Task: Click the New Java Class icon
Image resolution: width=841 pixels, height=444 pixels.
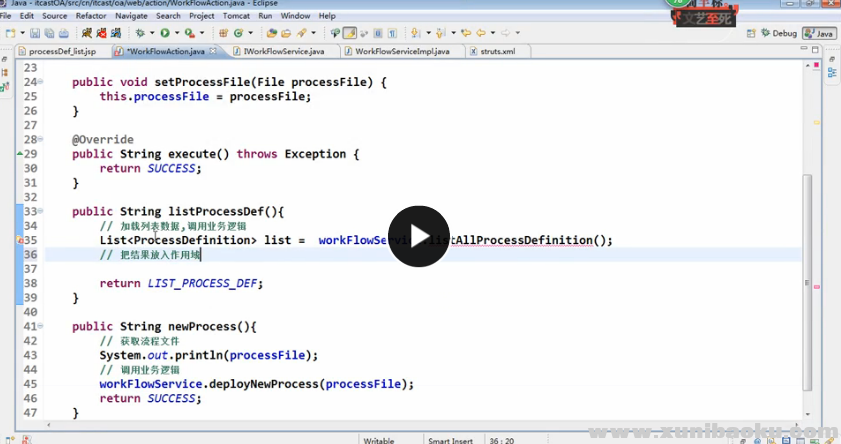Action: point(237,33)
